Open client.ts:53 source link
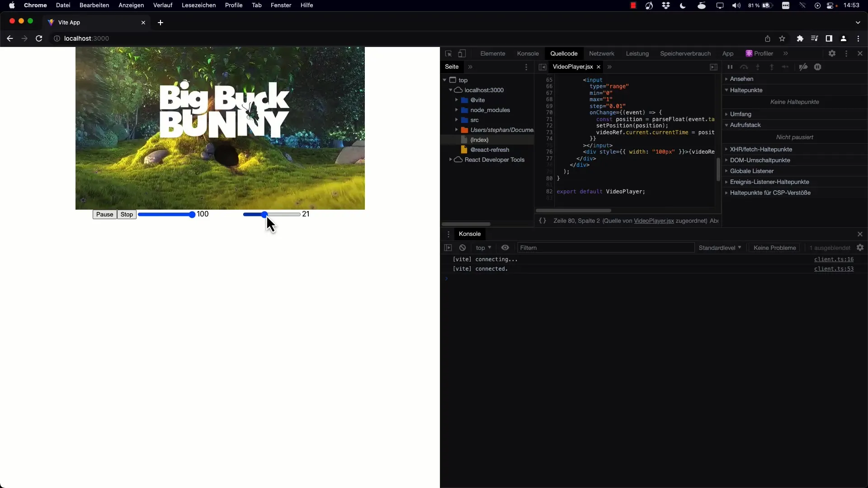This screenshot has width=868, height=488. (834, 269)
